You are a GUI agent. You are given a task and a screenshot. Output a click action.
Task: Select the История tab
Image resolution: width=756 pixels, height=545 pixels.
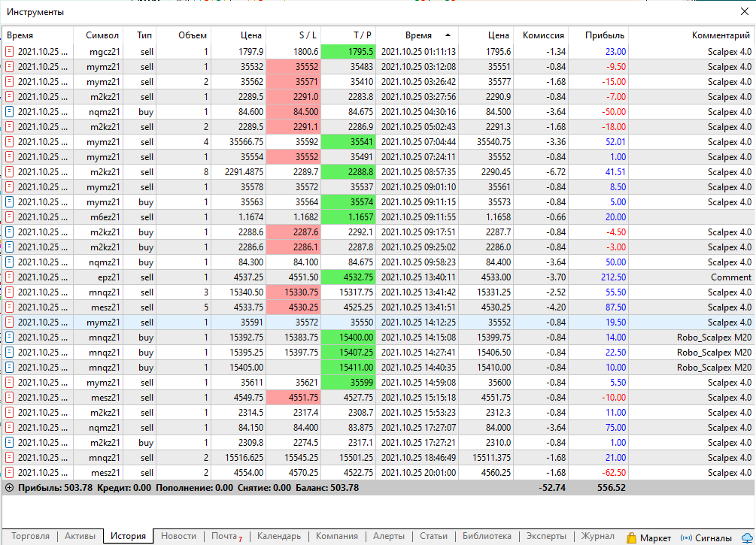[128, 536]
